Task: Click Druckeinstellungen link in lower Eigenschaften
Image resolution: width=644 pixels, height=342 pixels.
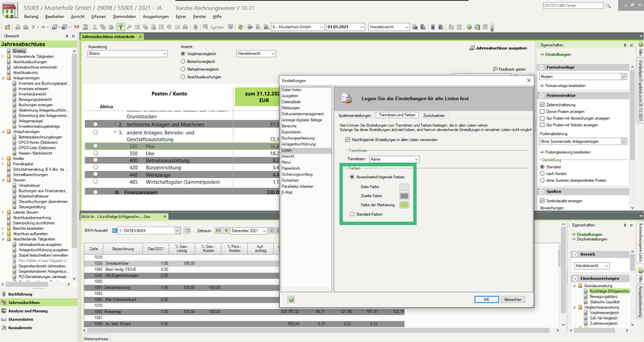Action: [592, 239]
